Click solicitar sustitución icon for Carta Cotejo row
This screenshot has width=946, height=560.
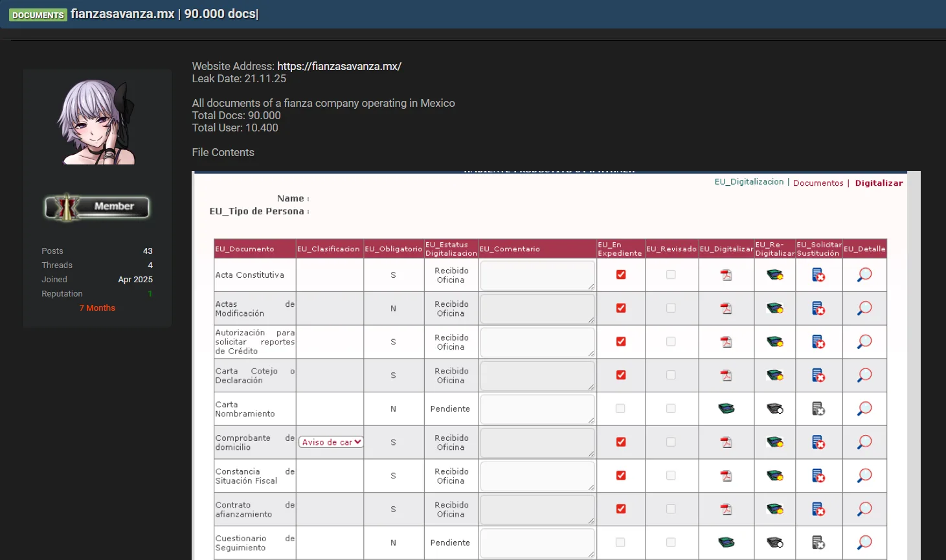click(818, 375)
